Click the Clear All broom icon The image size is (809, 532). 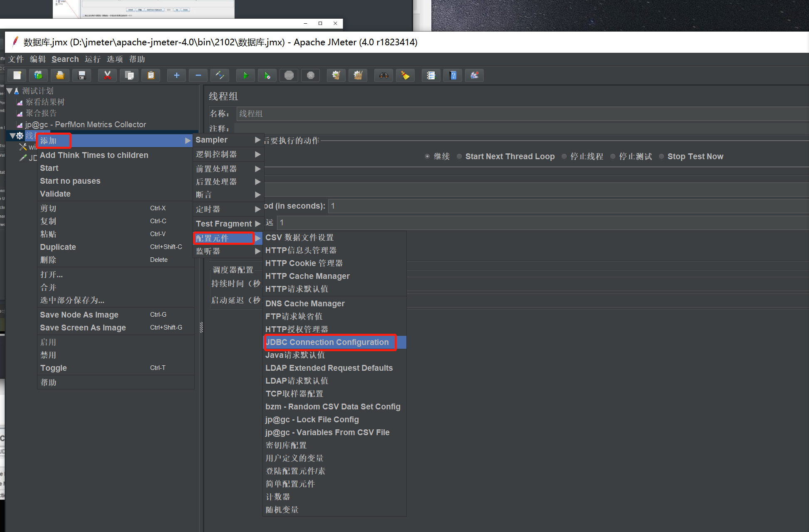point(358,75)
